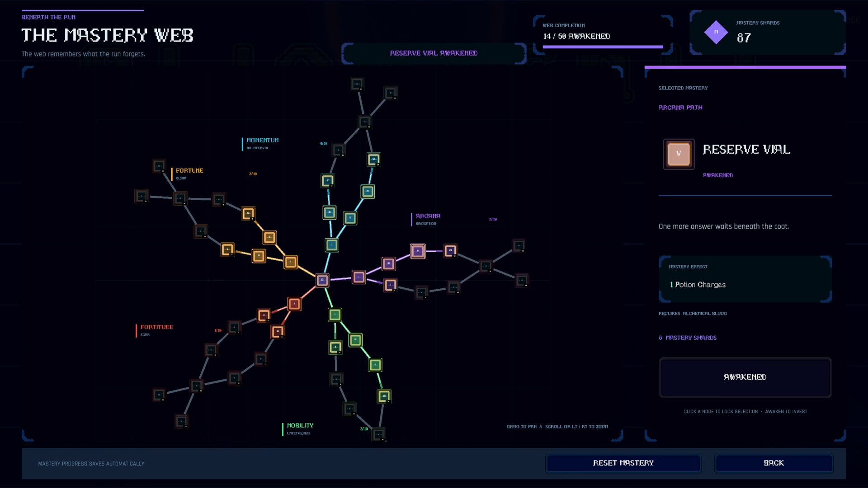Click the purple Mastery Shards diamond icon
868x488 pixels.
[x=716, y=32]
